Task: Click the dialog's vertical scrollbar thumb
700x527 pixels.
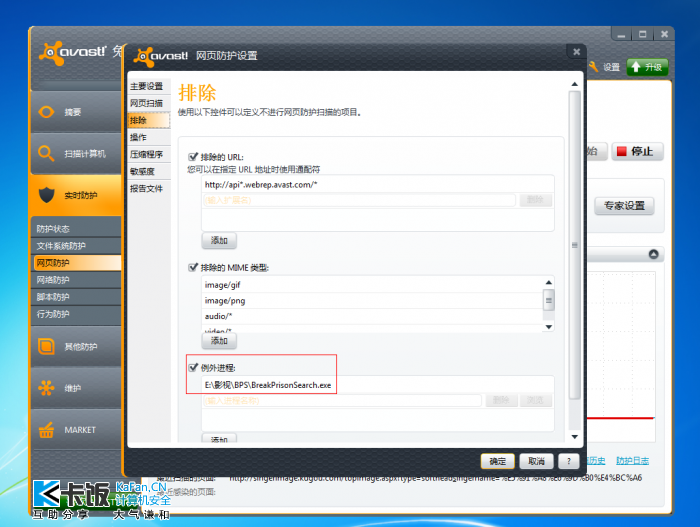Action: pos(575,245)
